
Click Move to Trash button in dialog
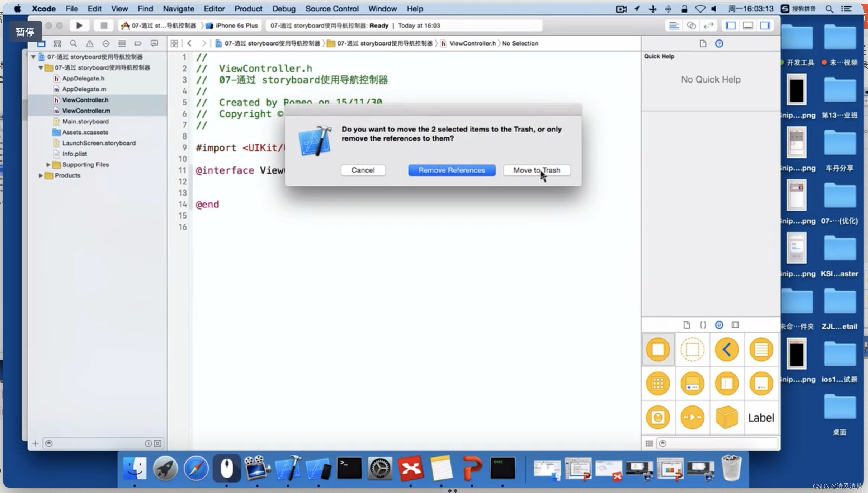[x=537, y=170]
